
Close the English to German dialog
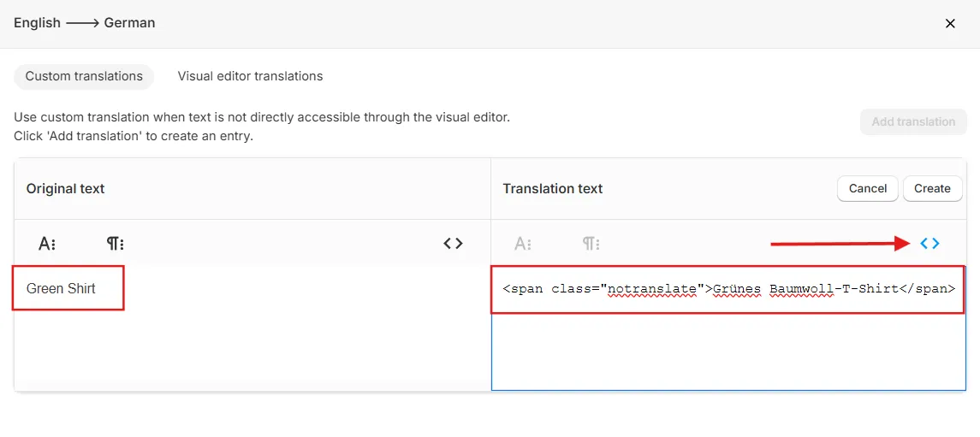(950, 24)
